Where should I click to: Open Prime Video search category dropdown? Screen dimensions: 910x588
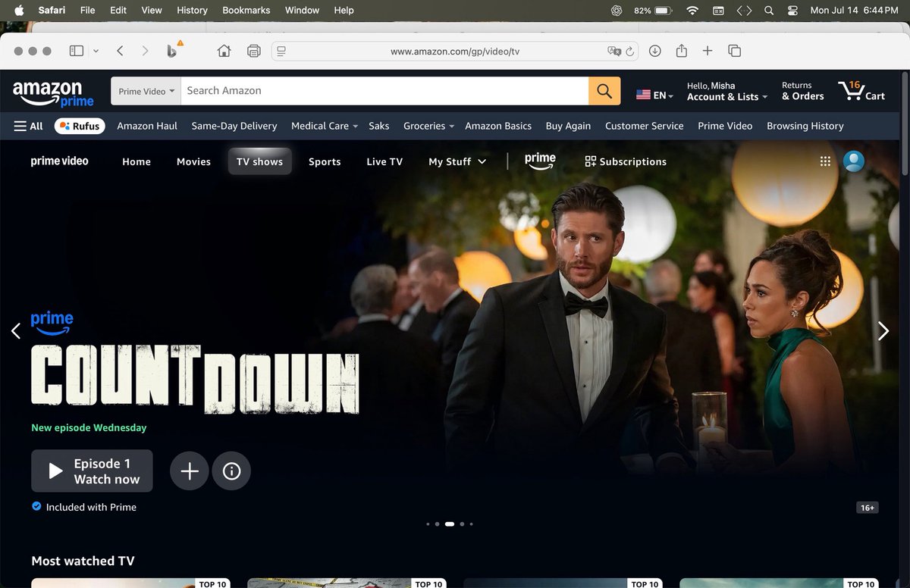pyautogui.click(x=146, y=91)
